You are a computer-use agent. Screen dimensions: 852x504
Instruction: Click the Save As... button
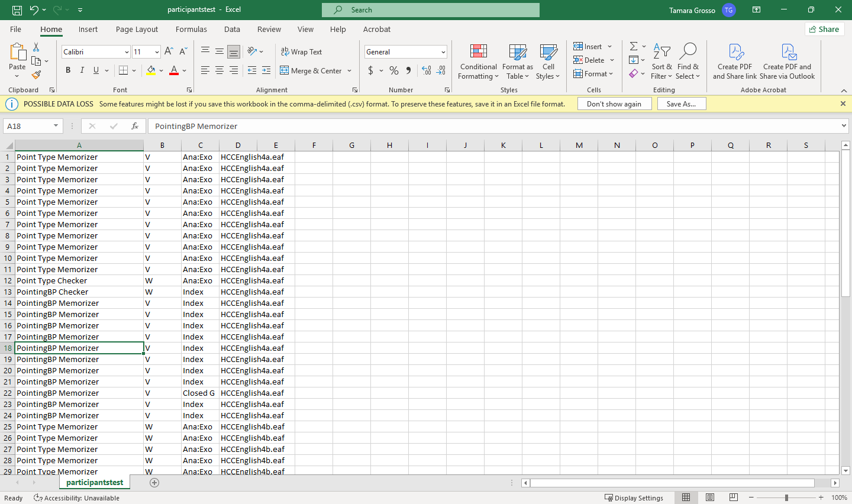click(681, 104)
